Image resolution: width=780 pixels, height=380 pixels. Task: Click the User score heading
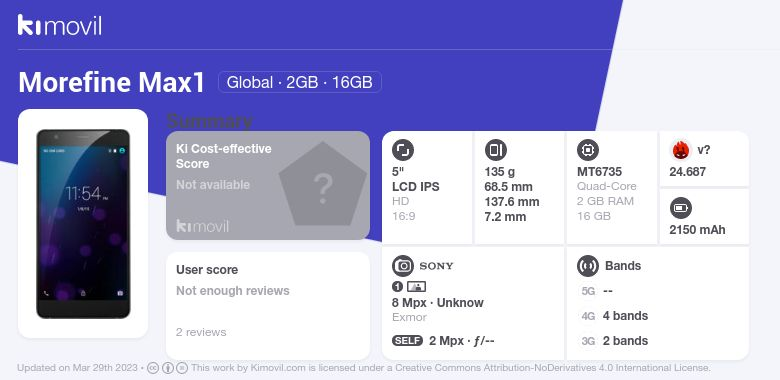coord(207,270)
